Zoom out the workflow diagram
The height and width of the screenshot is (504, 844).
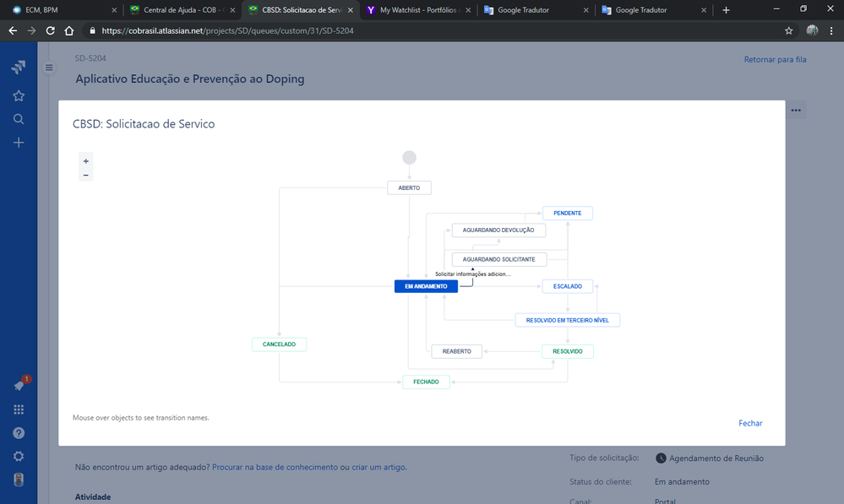85,176
